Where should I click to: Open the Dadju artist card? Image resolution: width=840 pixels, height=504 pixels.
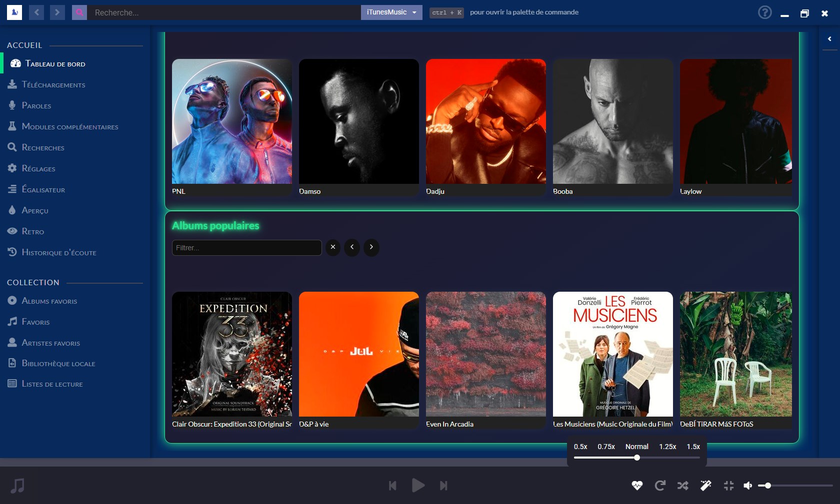click(486, 127)
